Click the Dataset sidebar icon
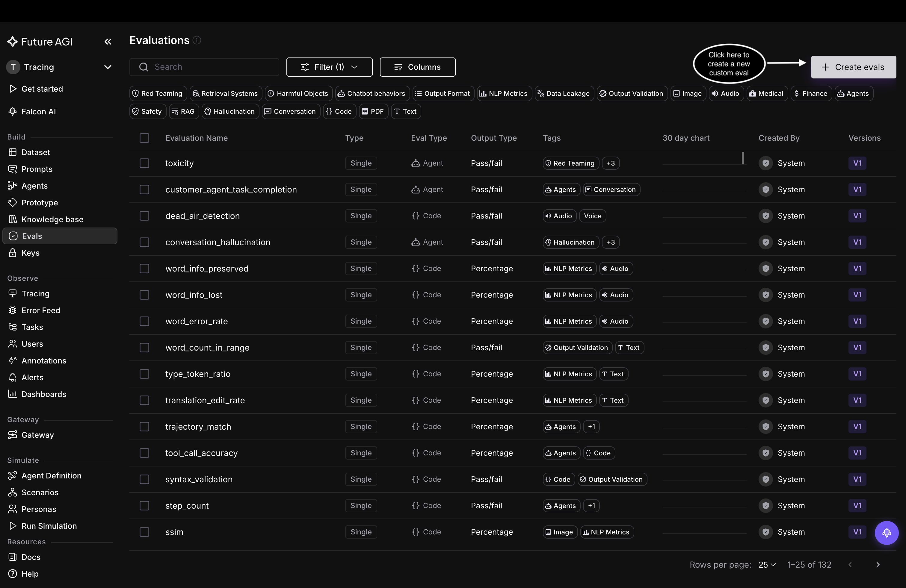The height and width of the screenshot is (588, 906). 13,152
